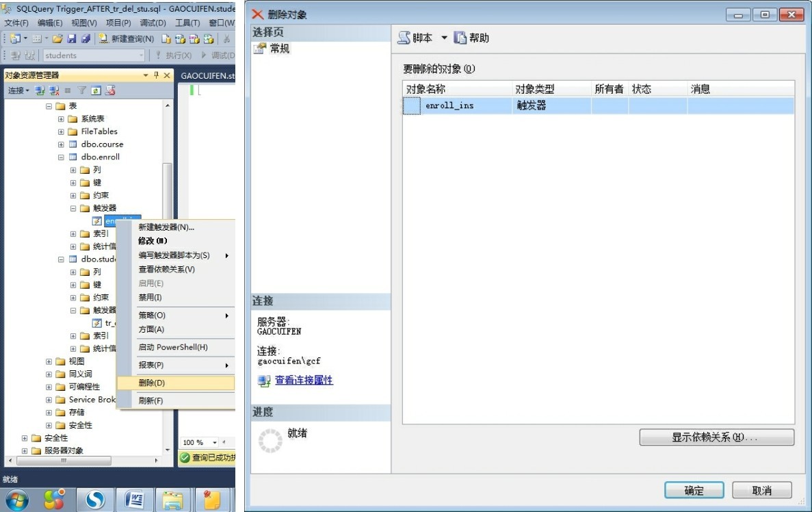Screen dimensions: 812x512
Task: Expand the 同义词 folder
Action: [49, 374]
